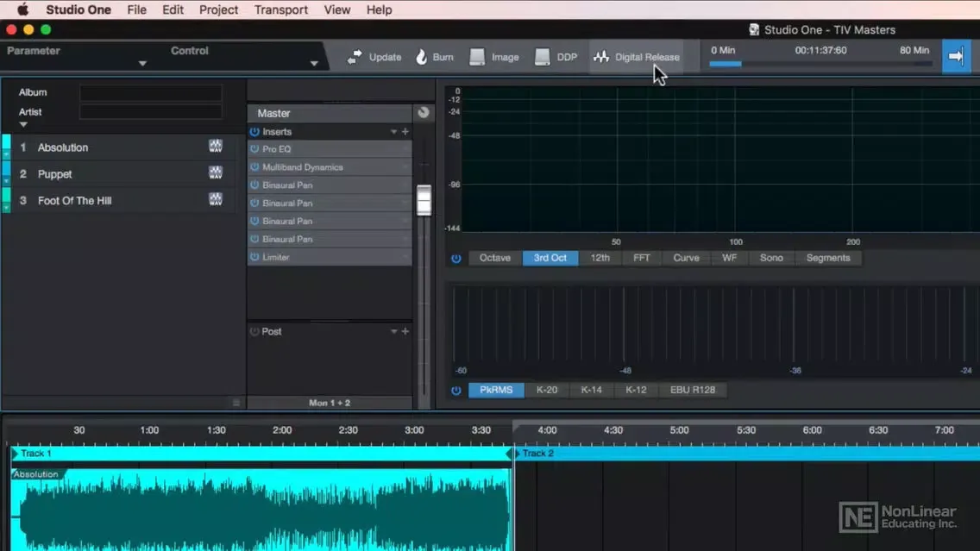Viewport: 980px width, 551px height.
Task: Toggle the Inserts power button
Action: point(254,132)
